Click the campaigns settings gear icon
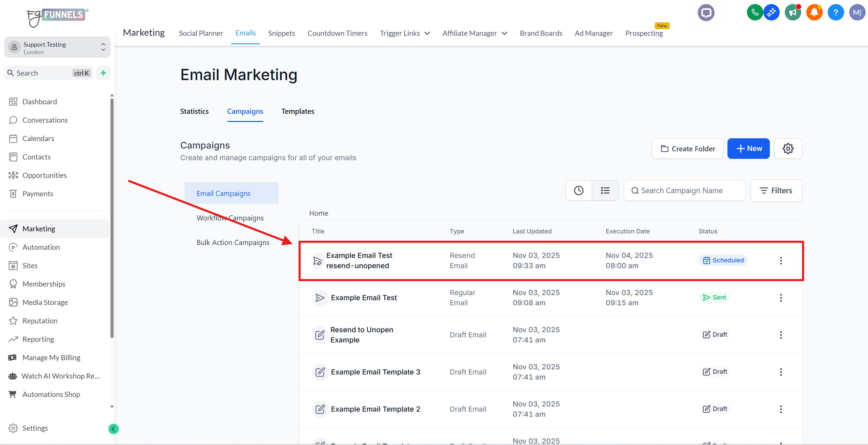The width and height of the screenshot is (868, 445). tap(788, 149)
